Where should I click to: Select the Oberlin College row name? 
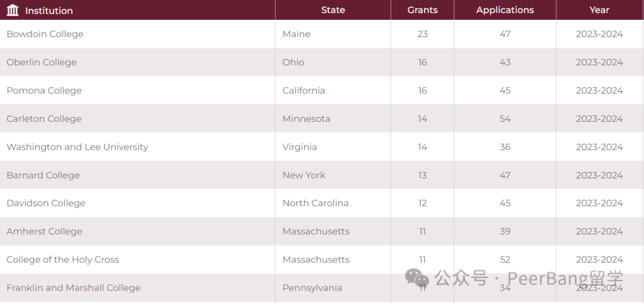(42, 62)
